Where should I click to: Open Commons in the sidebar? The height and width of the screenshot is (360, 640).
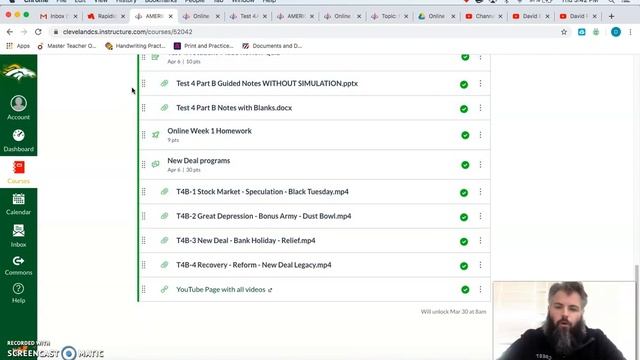18,265
